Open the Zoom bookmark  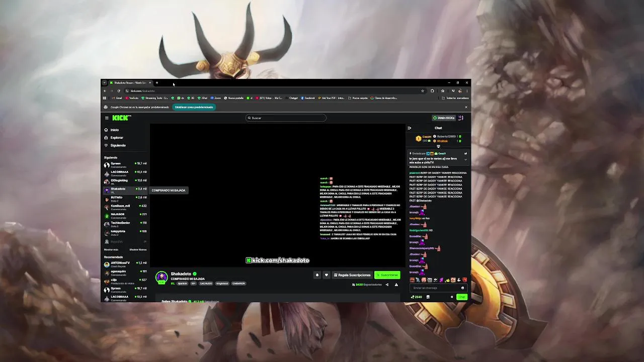pyautogui.click(x=216, y=98)
